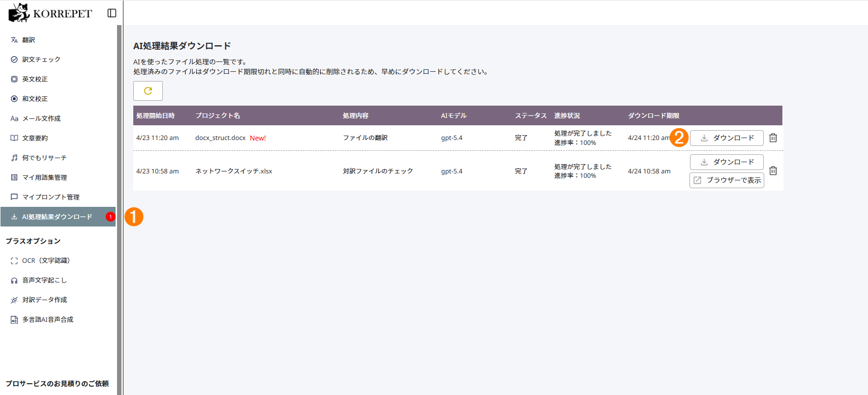Click the refresh list icon button

click(148, 91)
